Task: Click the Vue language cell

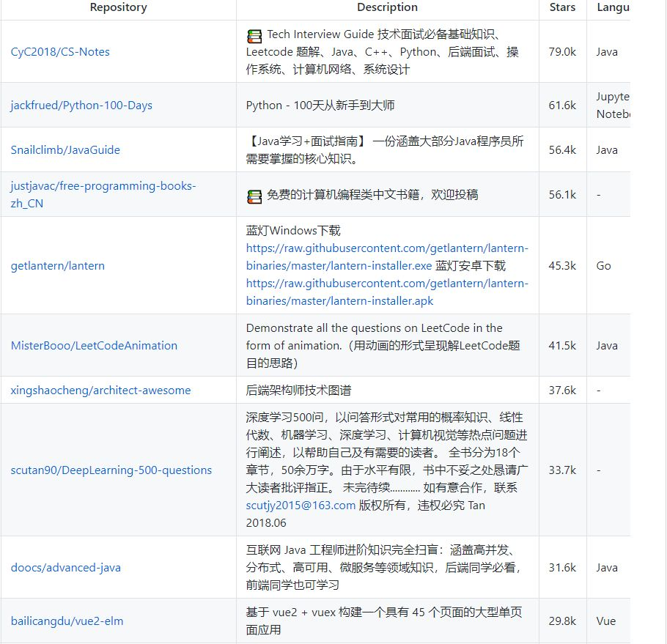Action: point(608,621)
